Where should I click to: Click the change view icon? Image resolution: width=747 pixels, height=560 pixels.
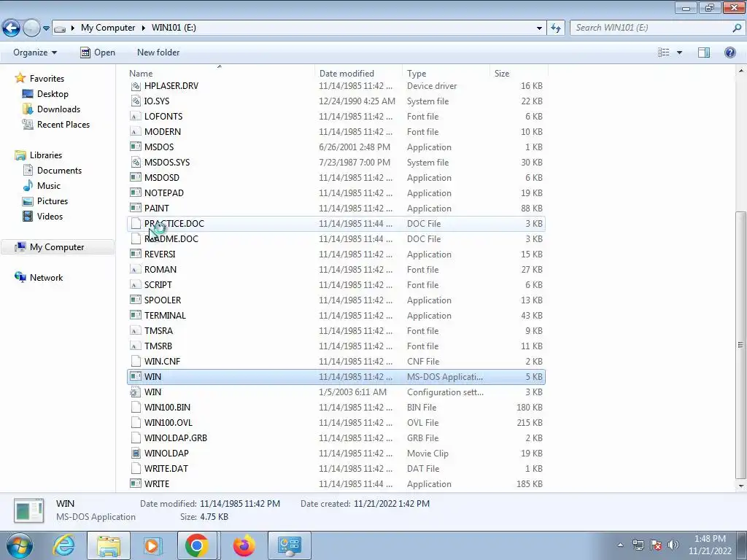click(664, 52)
